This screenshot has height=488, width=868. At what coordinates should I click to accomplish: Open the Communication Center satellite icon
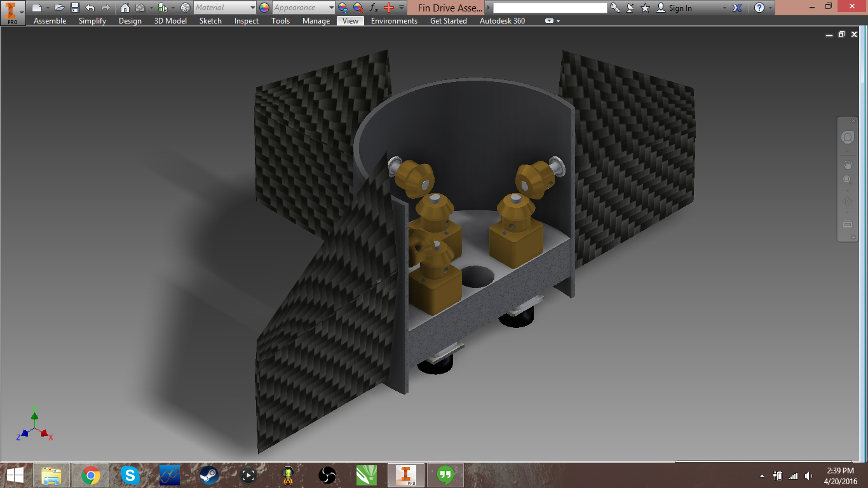tap(630, 8)
